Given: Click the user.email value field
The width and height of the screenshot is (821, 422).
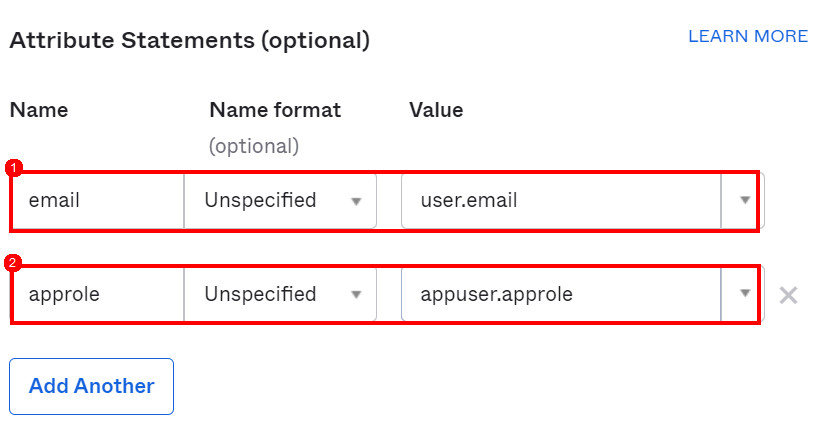Looking at the screenshot, I should coord(560,200).
